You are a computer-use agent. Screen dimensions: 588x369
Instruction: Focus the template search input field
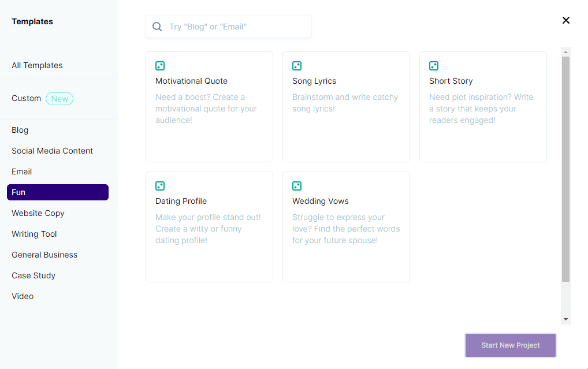pyautogui.click(x=237, y=27)
